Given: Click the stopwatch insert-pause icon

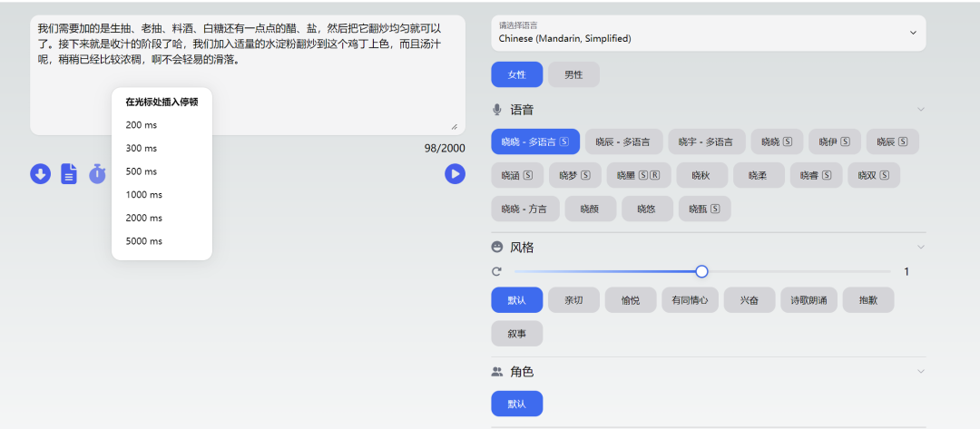Looking at the screenshot, I should (x=97, y=173).
